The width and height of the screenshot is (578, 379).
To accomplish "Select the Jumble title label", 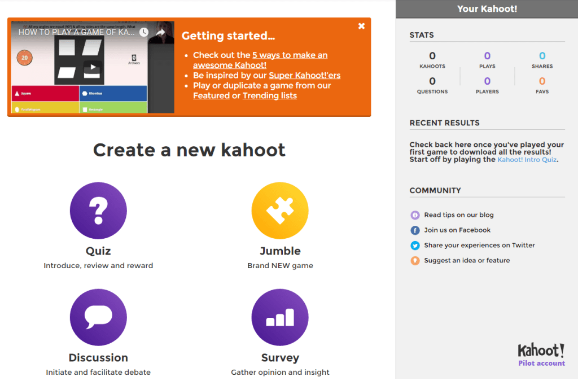I will click(x=280, y=251).
